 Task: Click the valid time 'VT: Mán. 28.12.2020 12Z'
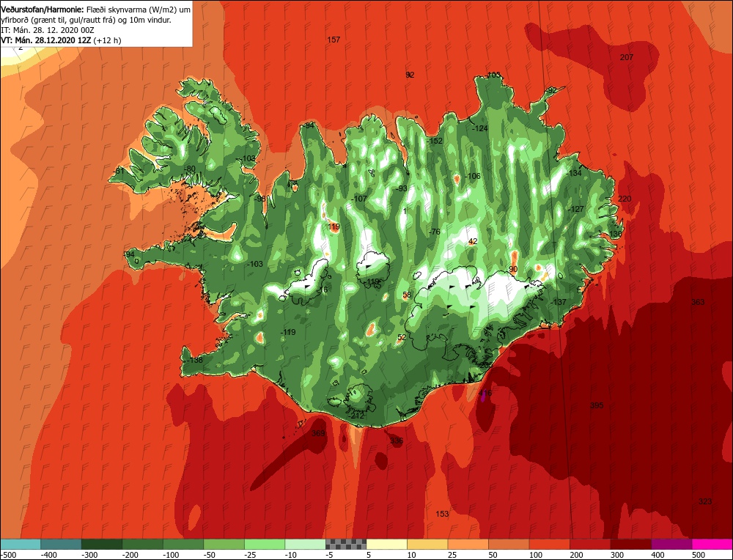pyautogui.click(x=45, y=40)
